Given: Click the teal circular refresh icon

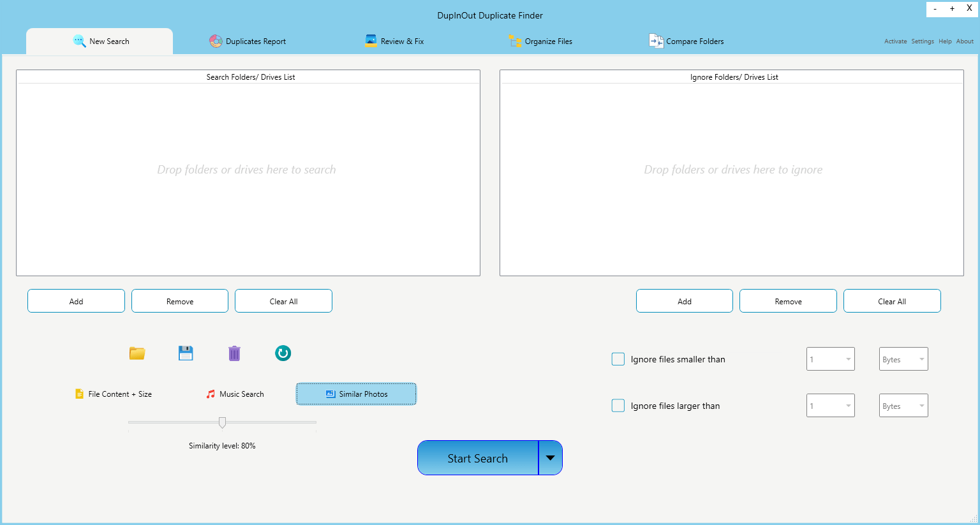Looking at the screenshot, I should [283, 353].
